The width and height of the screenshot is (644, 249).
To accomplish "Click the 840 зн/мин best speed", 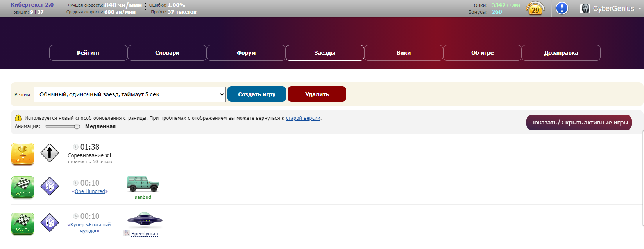I will coord(123,5).
